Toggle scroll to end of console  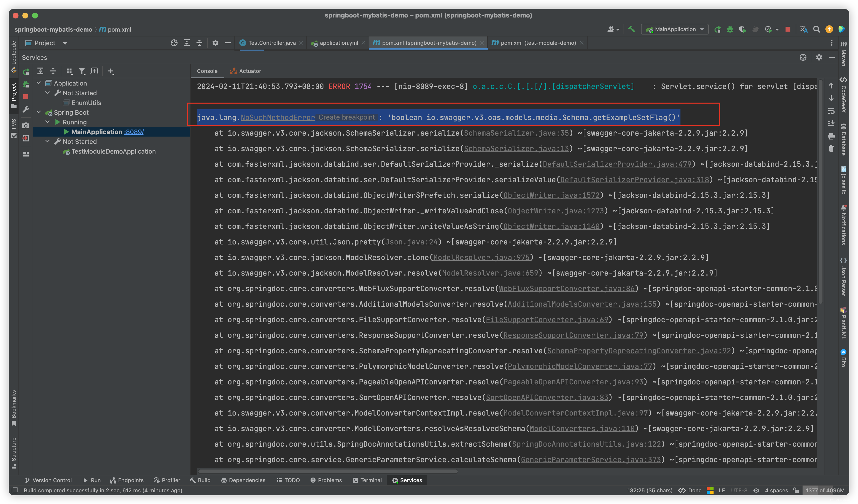(831, 123)
